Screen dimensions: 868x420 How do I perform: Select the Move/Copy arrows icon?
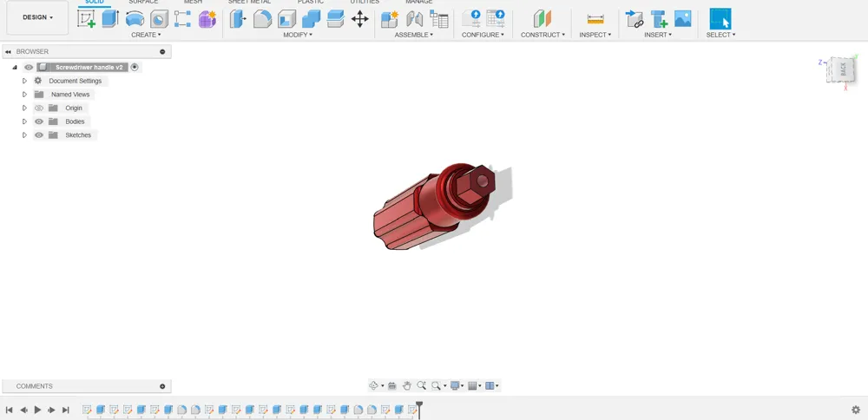(x=360, y=19)
